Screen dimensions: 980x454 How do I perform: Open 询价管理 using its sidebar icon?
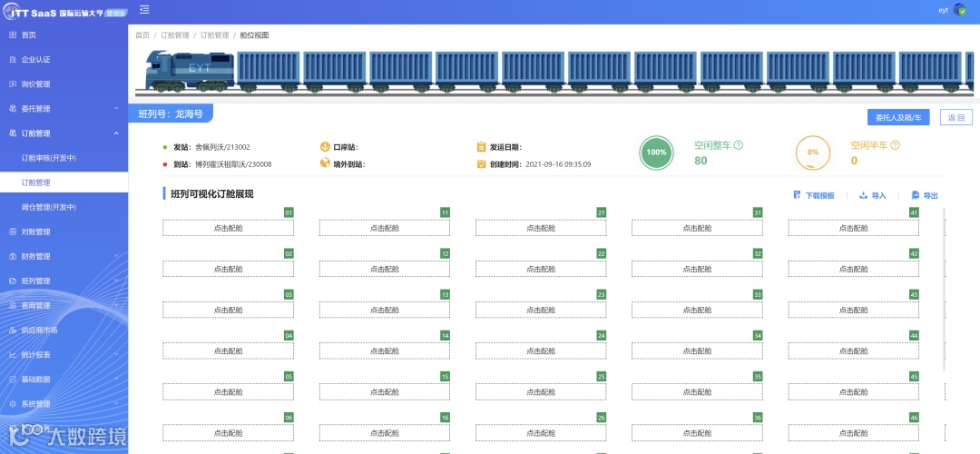pyautogui.click(x=13, y=84)
